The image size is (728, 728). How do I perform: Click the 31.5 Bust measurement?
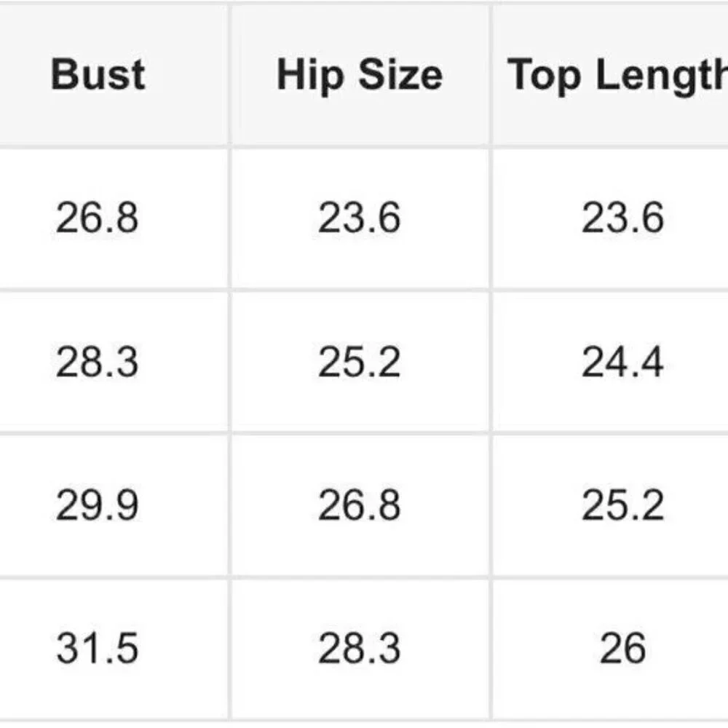97,649
